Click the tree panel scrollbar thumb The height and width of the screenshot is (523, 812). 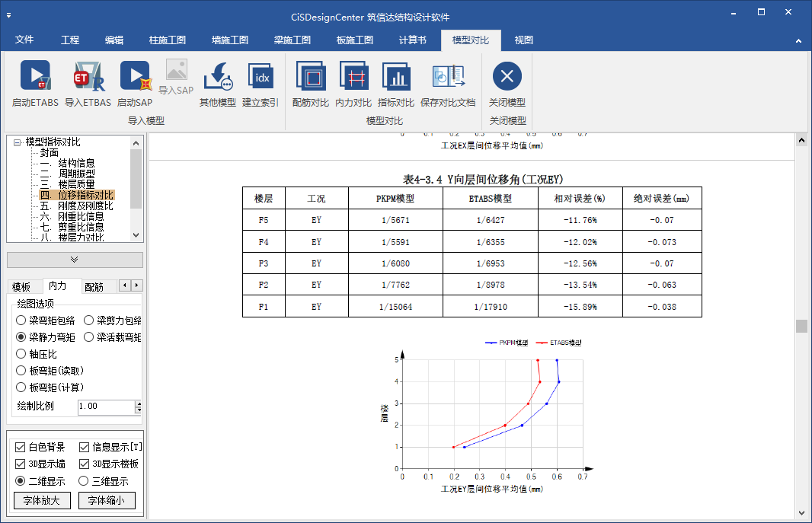click(x=136, y=179)
